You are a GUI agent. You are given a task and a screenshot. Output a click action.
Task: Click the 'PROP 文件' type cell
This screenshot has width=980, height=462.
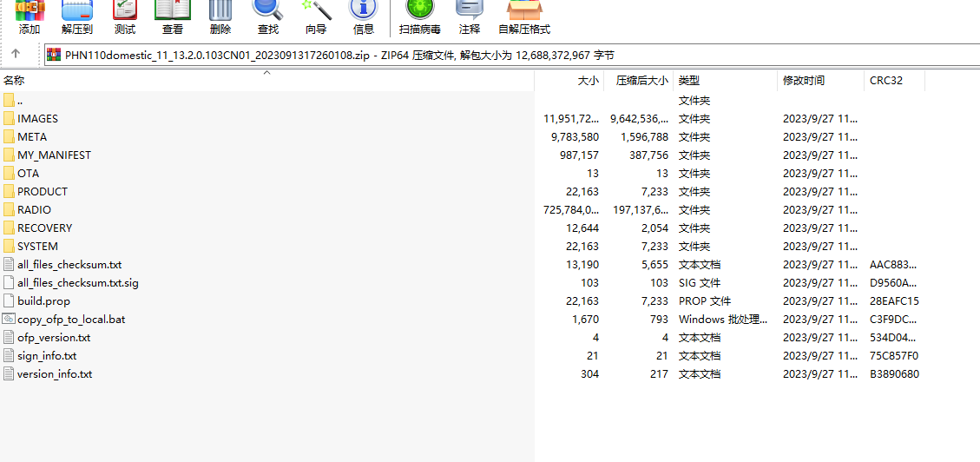(705, 301)
